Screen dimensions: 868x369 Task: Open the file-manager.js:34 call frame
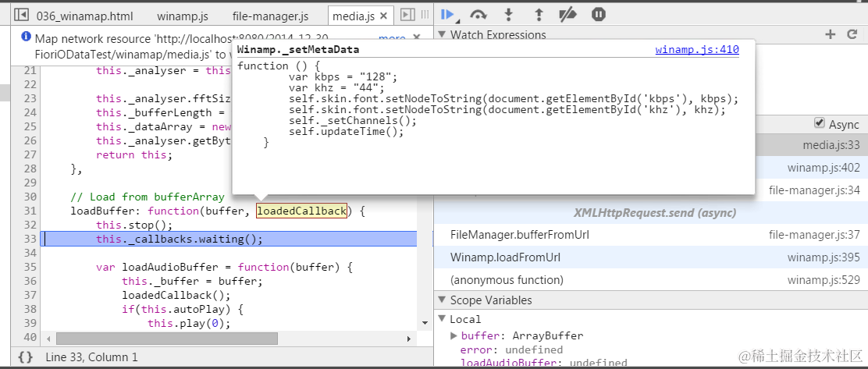[814, 190]
